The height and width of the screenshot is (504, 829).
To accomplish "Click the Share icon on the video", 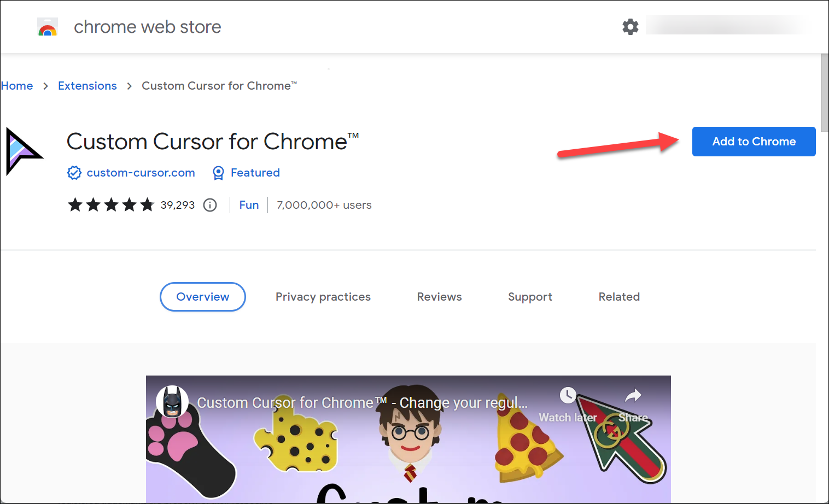I will [x=633, y=394].
